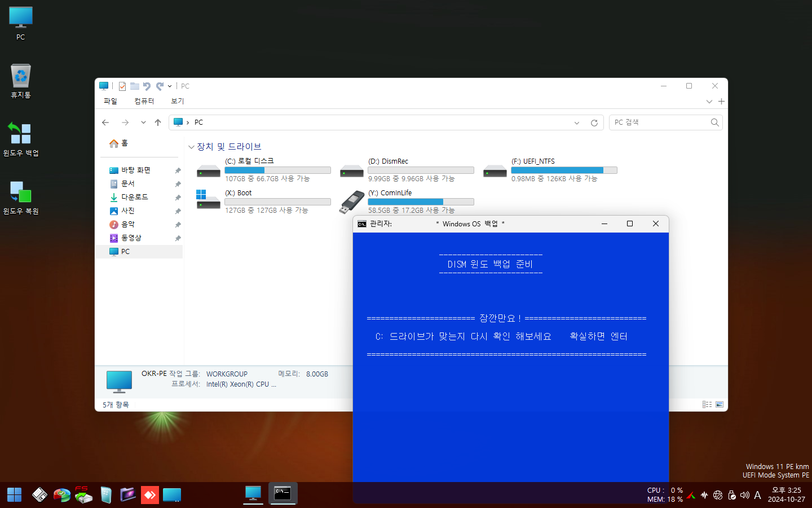Open the 컴퓨터 ribbon tab
The width and height of the screenshot is (812, 508).
[x=144, y=101]
